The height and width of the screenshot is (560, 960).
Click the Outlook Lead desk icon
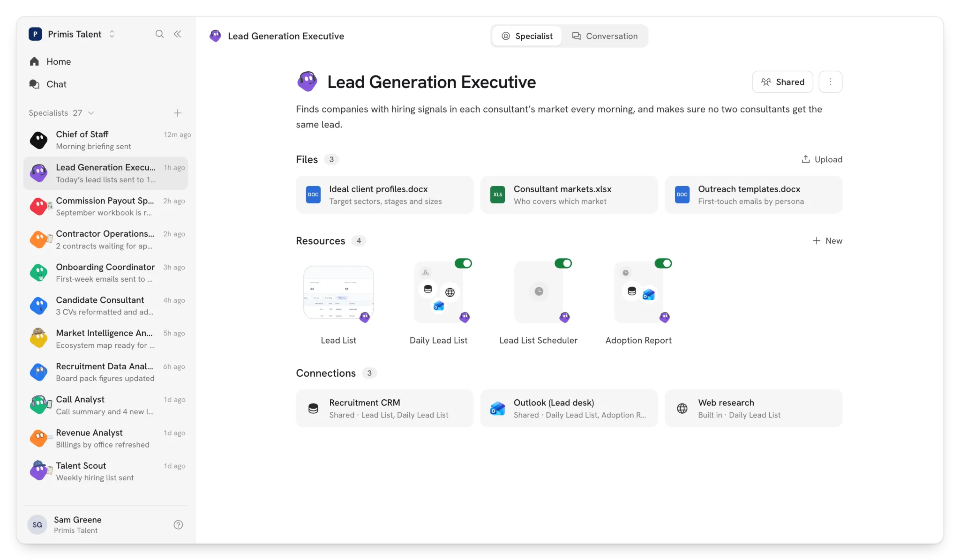pos(498,409)
